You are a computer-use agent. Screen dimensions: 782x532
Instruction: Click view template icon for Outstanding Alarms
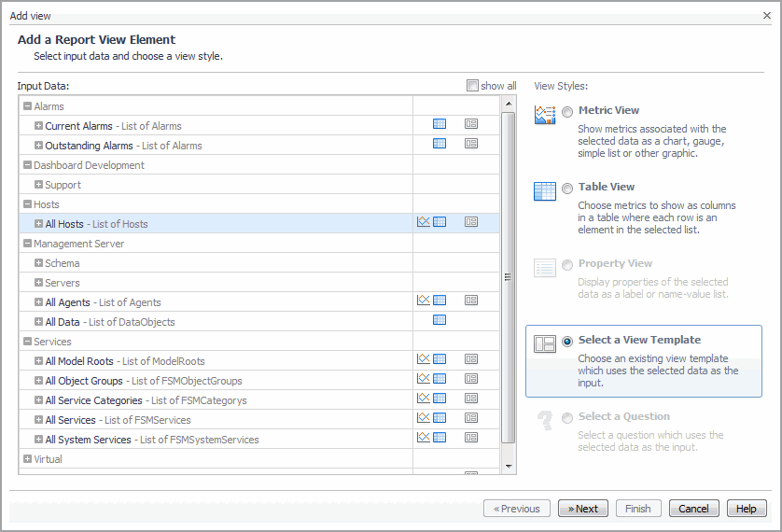tap(471, 144)
